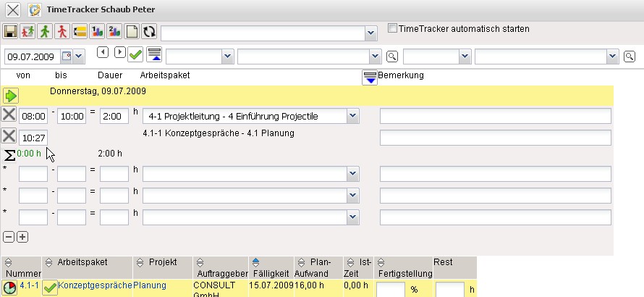
Task: Go to the previous day arrow
Action: [103, 53]
